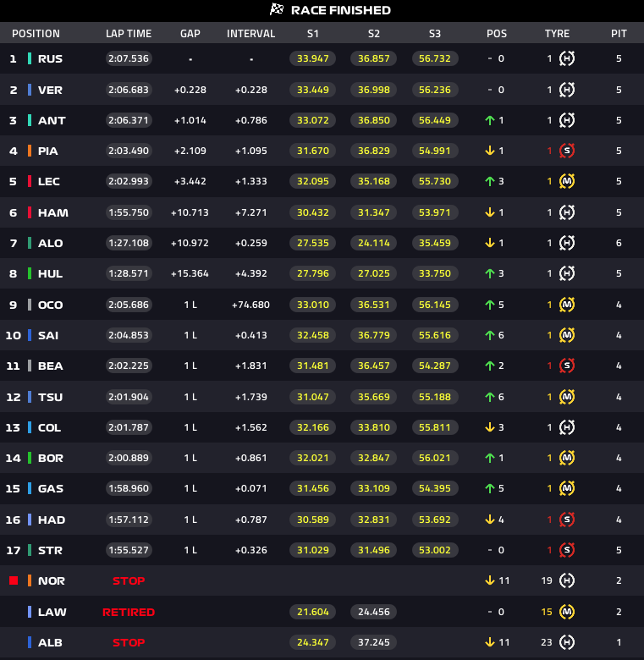Click the INTERVAL column header
644x660 pixels.
coord(251,34)
